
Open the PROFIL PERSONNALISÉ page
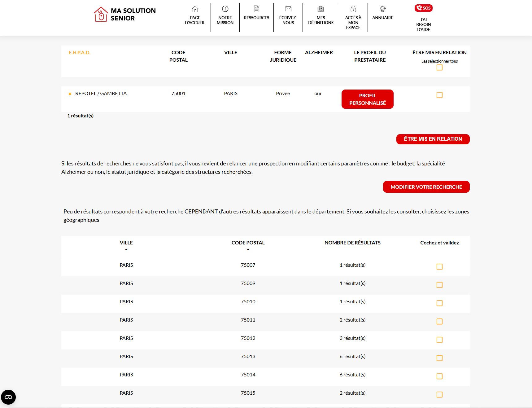point(367,99)
